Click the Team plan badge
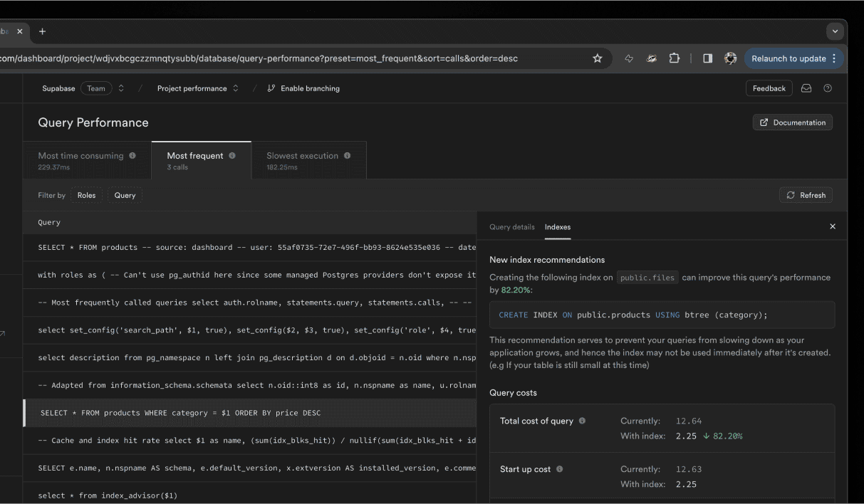 [x=96, y=88]
